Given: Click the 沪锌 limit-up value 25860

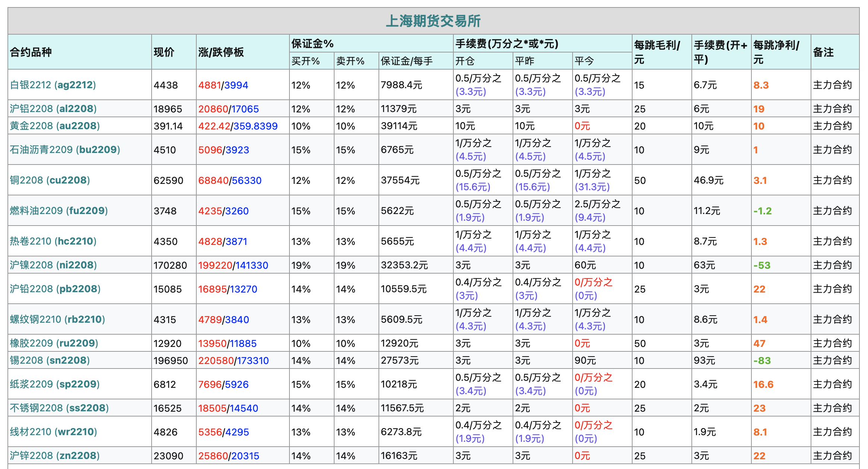Looking at the screenshot, I should tap(213, 456).
